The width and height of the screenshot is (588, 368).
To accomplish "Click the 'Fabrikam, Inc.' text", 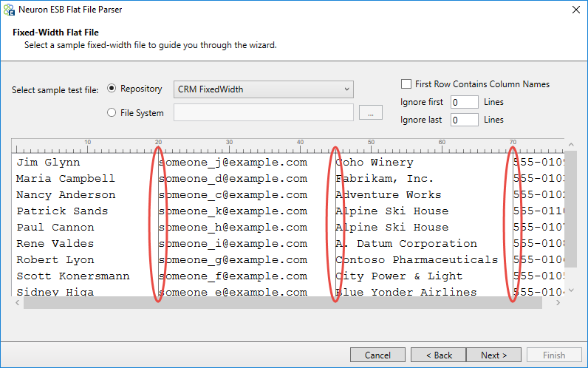I will [384, 179].
